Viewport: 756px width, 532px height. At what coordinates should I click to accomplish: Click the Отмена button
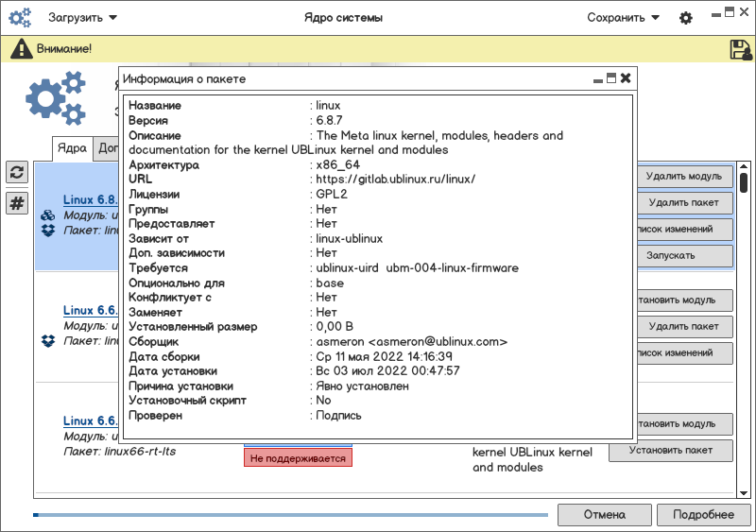click(x=605, y=515)
